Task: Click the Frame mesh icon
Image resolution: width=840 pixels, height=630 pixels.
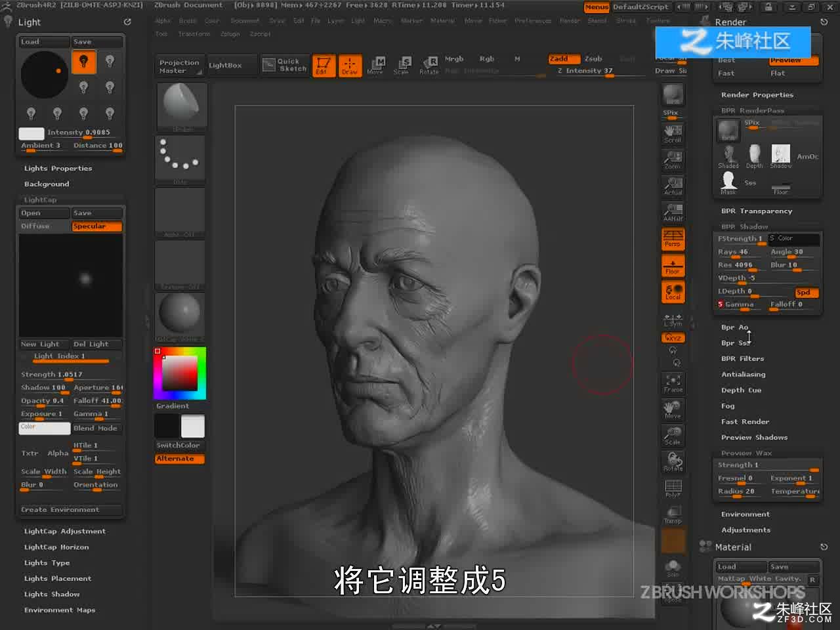Action: 673,383
